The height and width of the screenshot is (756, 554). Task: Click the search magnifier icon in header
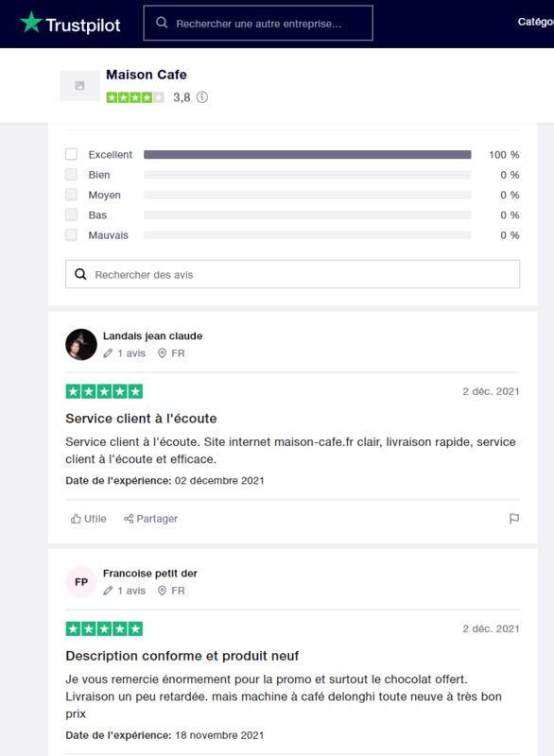[162, 23]
